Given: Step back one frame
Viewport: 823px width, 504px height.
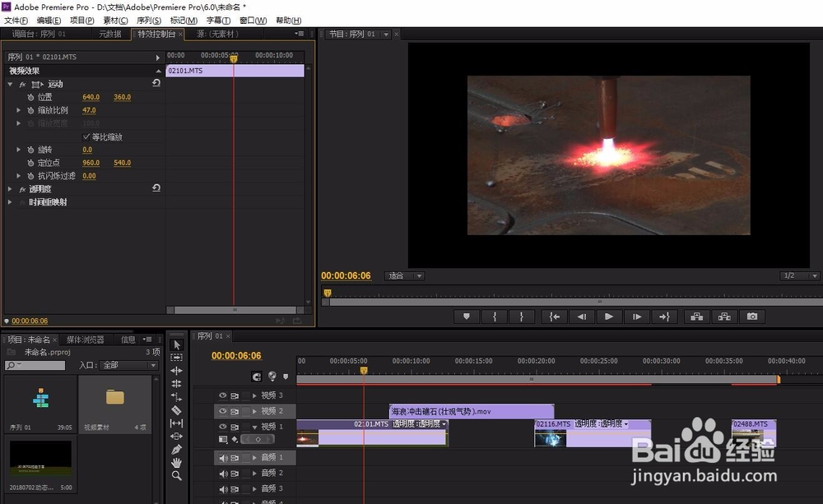Looking at the screenshot, I should point(582,317).
